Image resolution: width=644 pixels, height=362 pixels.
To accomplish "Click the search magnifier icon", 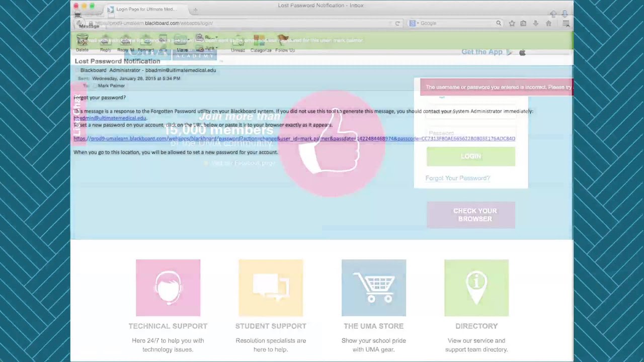I will 499,23.
